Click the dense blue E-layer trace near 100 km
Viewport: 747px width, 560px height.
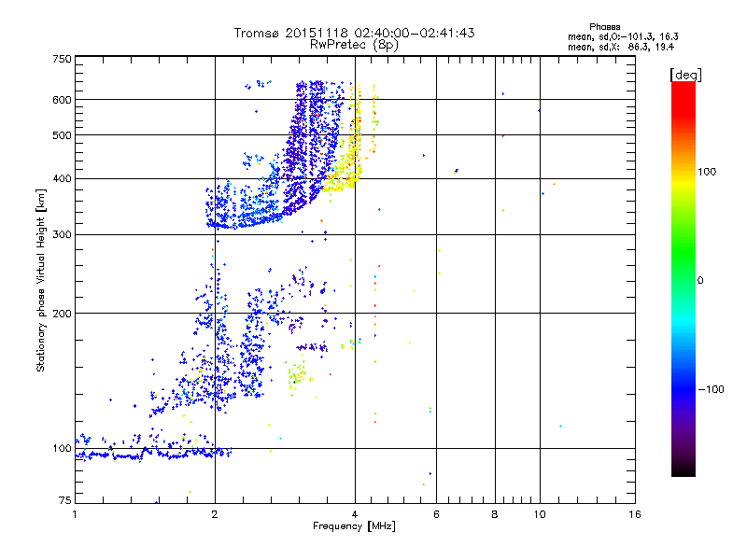(x=152, y=455)
